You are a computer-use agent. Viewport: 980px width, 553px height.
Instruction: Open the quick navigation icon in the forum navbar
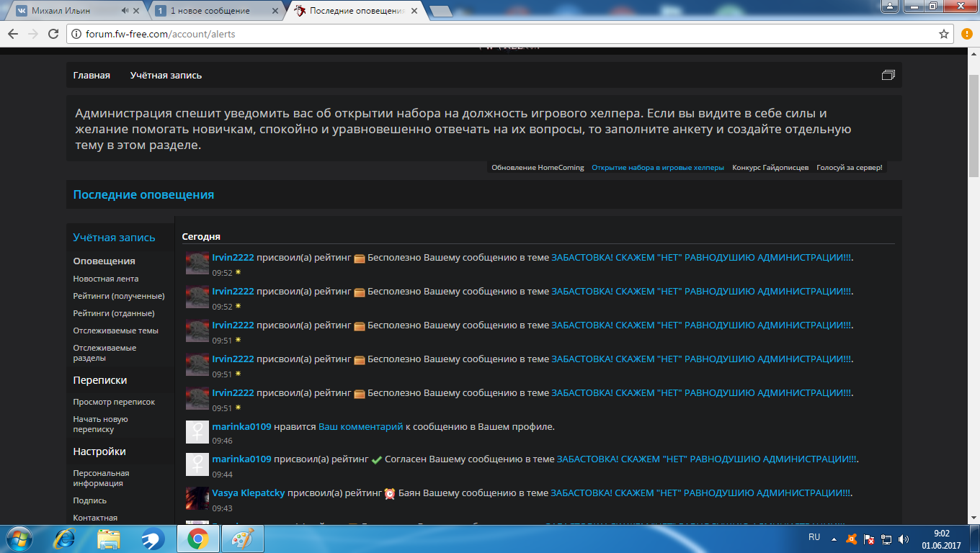point(888,75)
